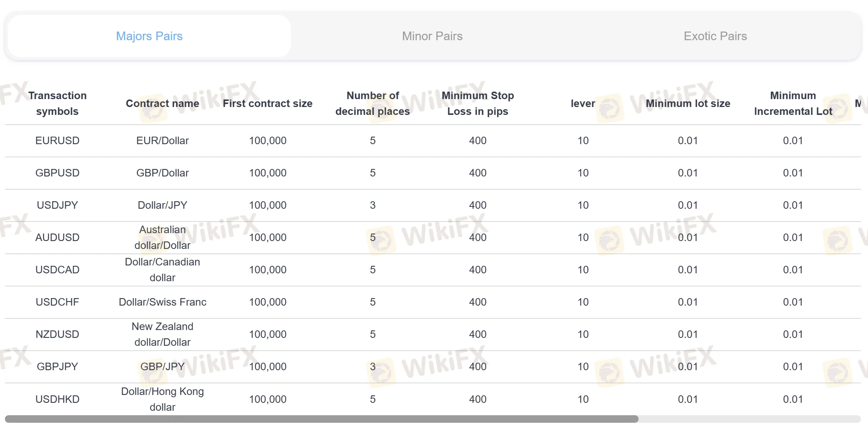
Task: Click the lever column header
Action: [582, 103]
